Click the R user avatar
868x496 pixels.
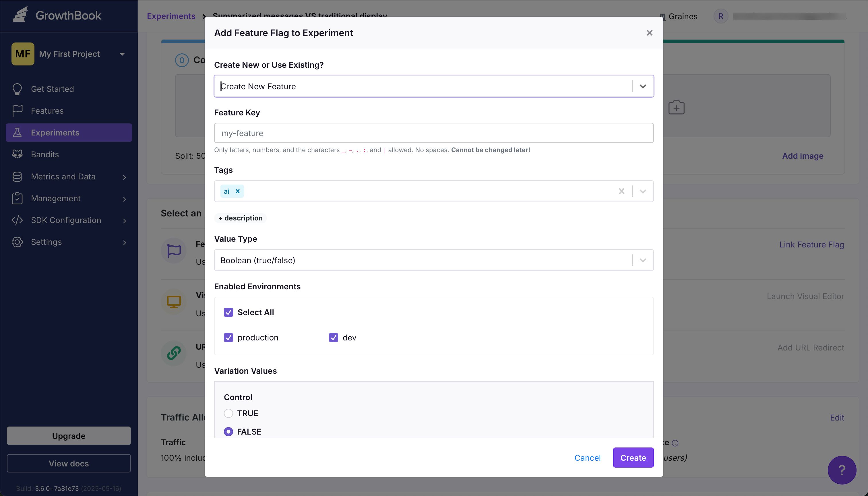(720, 16)
